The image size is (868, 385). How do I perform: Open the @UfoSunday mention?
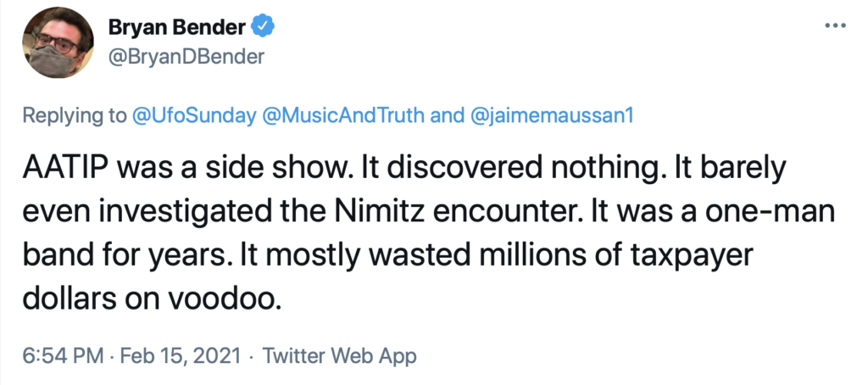(194, 116)
